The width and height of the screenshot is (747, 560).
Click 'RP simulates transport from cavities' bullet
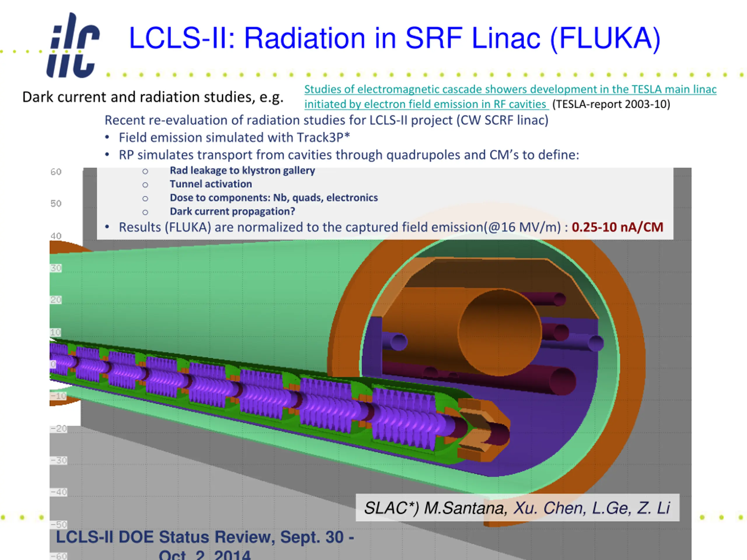point(349,155)
